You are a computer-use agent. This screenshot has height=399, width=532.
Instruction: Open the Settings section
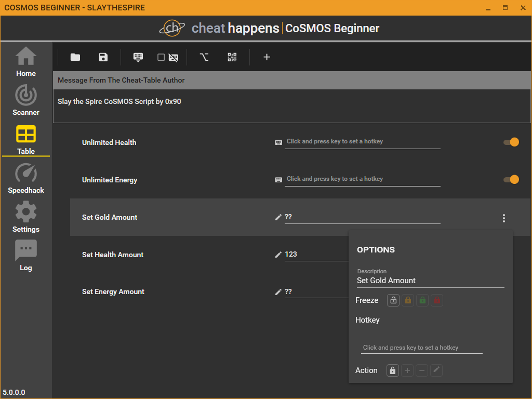[x=26, y=217]
